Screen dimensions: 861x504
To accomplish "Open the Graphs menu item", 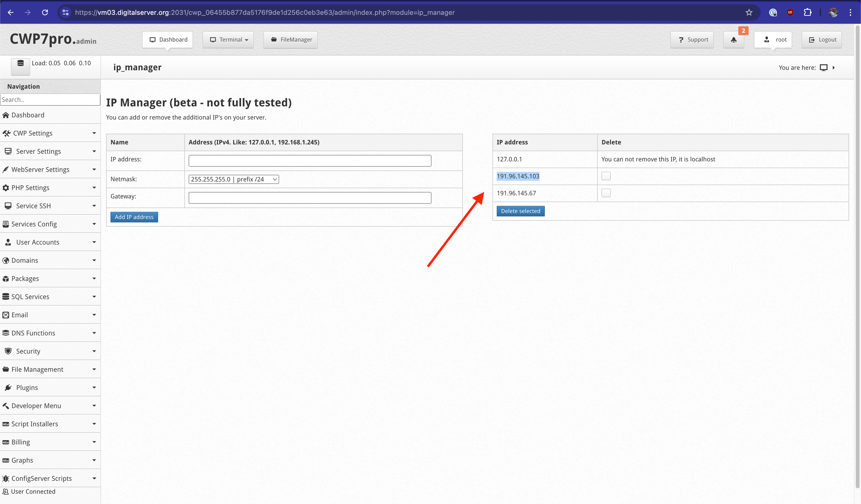I will click(50, 460).
